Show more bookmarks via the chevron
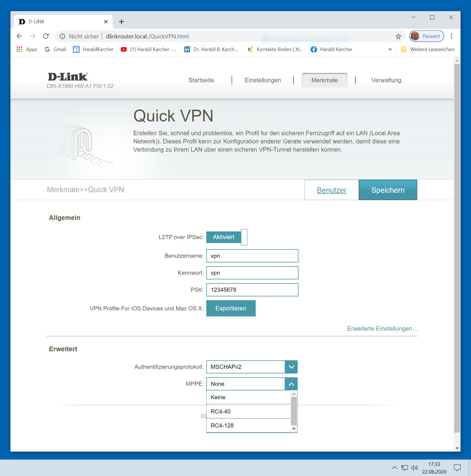 390,49
